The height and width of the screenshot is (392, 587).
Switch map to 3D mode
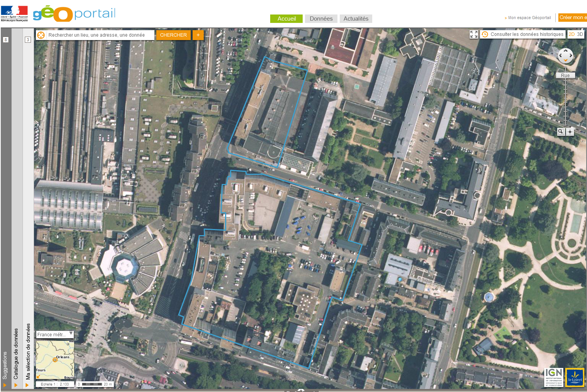click(x=580, y=34)
